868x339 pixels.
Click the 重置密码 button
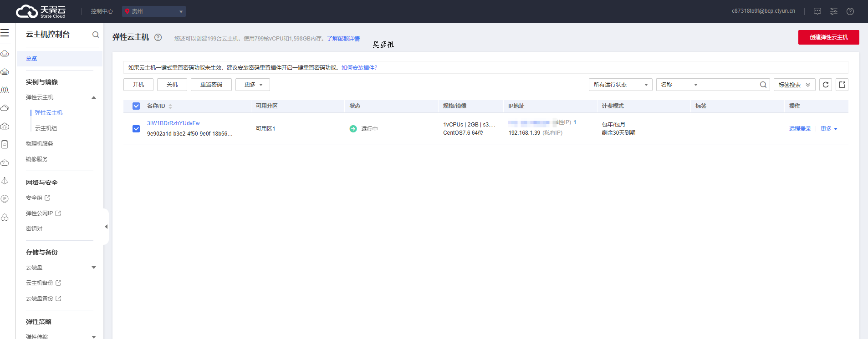click(211, 85)
